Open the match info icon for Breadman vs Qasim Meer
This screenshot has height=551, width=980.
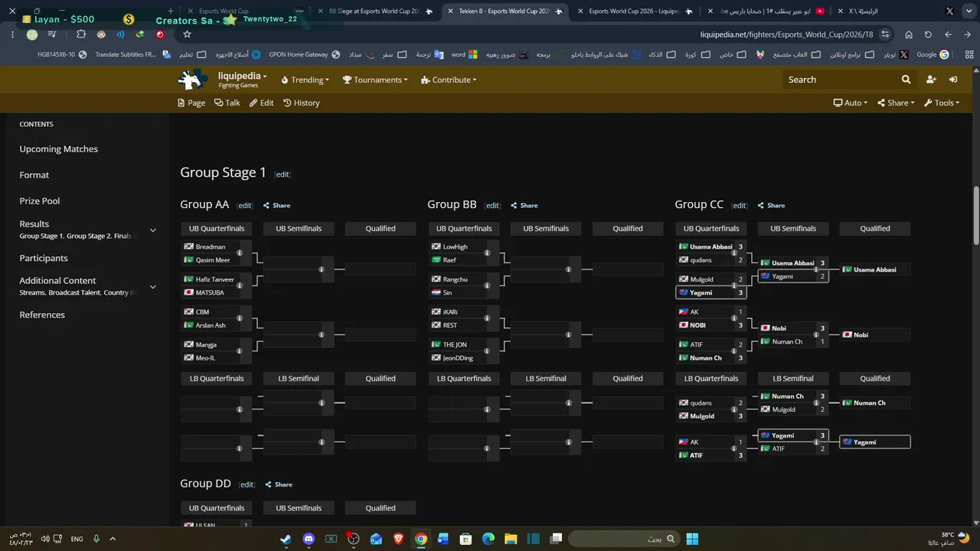pos(240,253)
